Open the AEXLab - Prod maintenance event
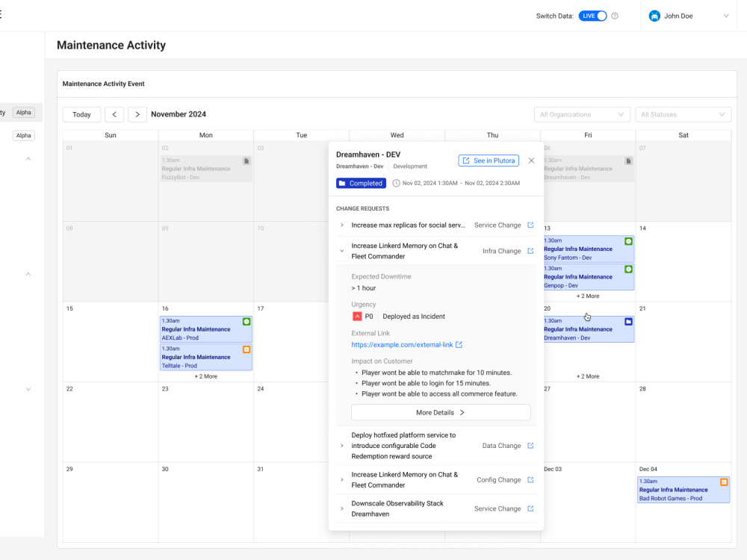This screenshot has height=560, width=747. [x=206, y=329]
